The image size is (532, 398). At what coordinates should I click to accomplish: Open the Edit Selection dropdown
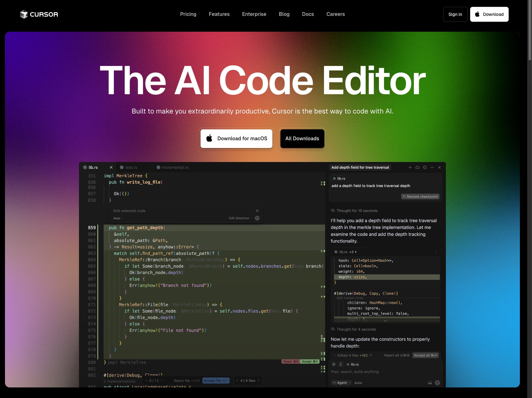pos(240,218)
